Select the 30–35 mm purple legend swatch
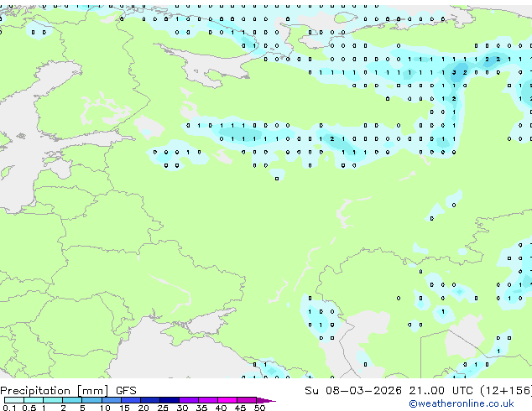 tap(188, 400)
